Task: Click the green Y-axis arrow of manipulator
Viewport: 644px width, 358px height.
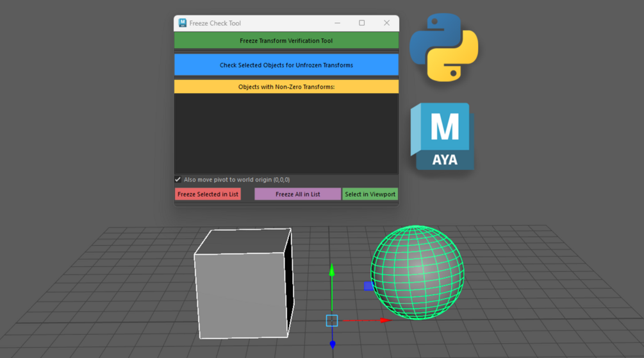Action: [332, 270]
